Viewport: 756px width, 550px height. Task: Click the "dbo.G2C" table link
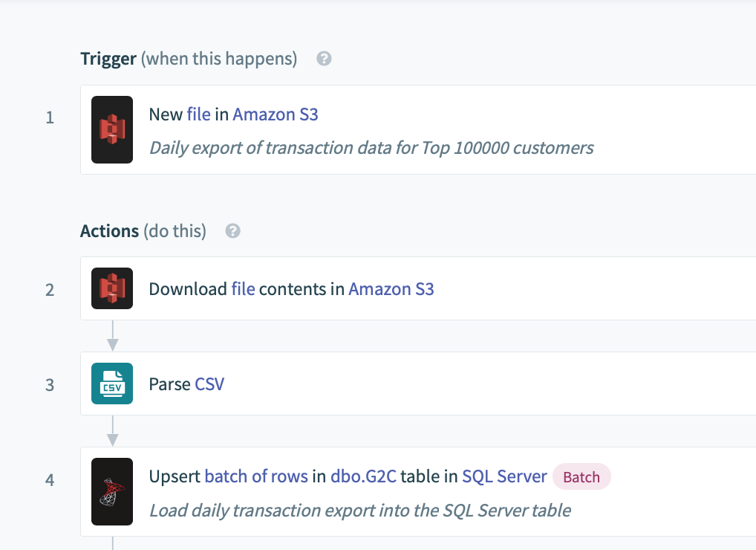pos(364,476)
